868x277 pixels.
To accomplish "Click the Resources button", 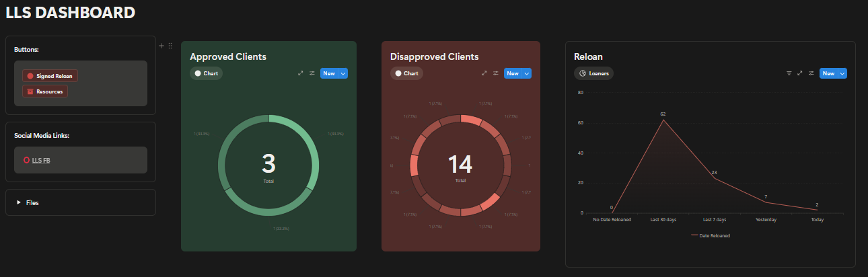I will pos(45,91).
